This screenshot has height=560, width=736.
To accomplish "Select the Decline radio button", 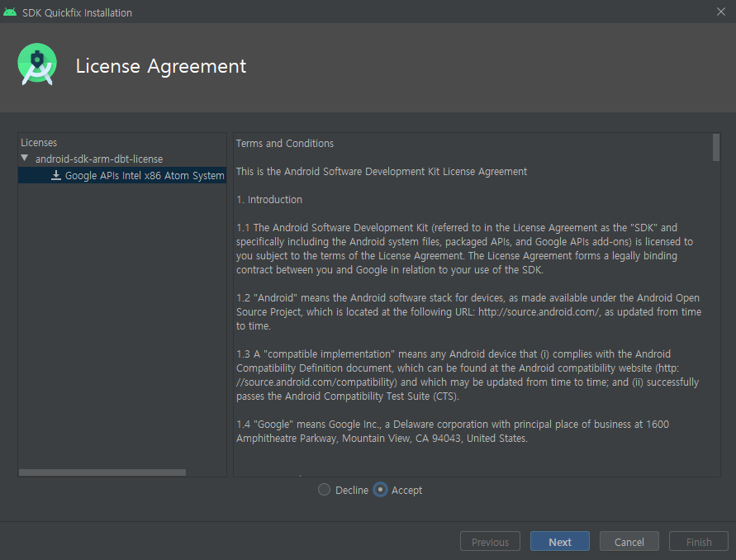I will [324, 490].
